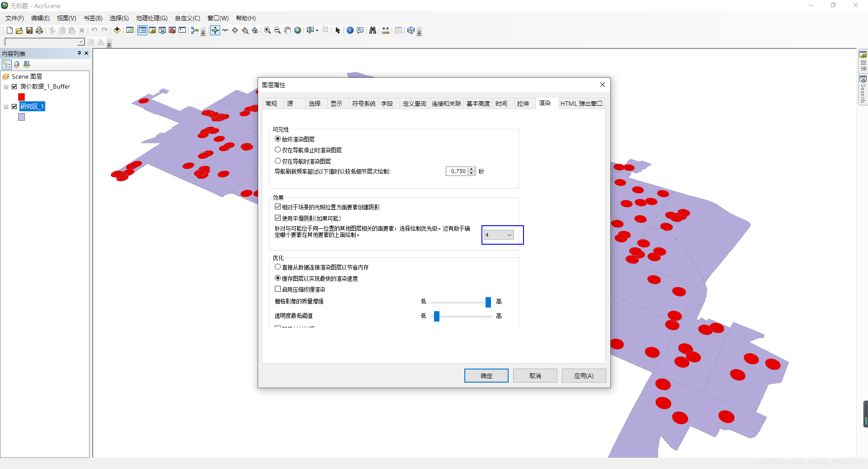
Task: Select the Identify tool
Action: (x=350, y=30)
